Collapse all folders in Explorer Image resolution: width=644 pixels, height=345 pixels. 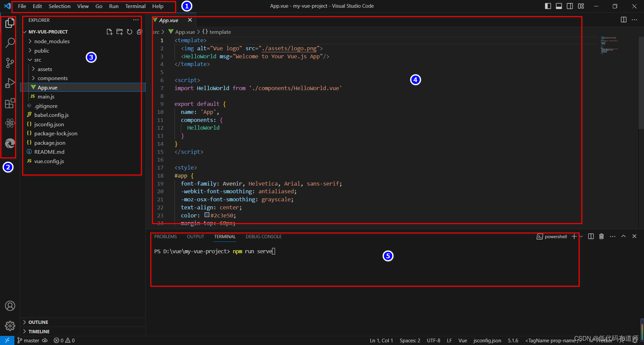click(x=139, y=32)
